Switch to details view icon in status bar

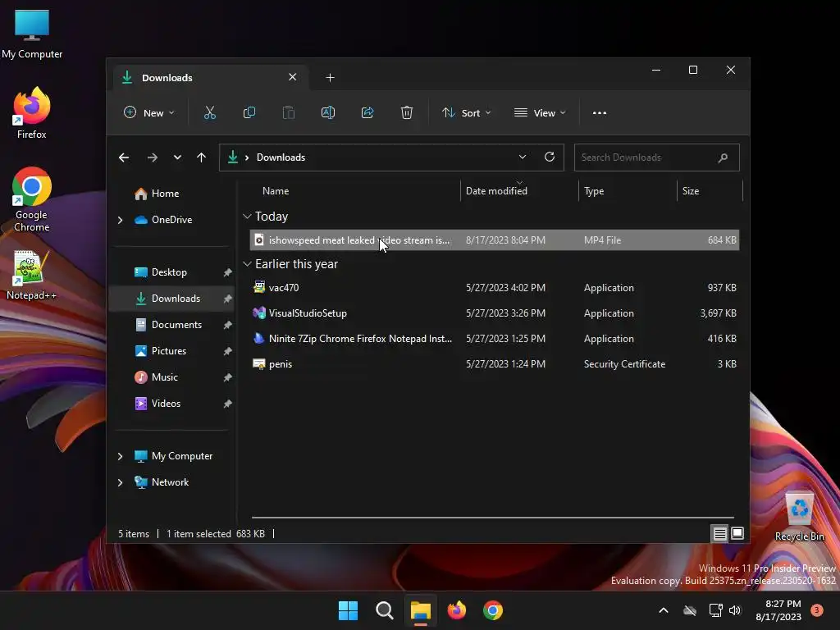pyautogui.click(x=719, y=533)
